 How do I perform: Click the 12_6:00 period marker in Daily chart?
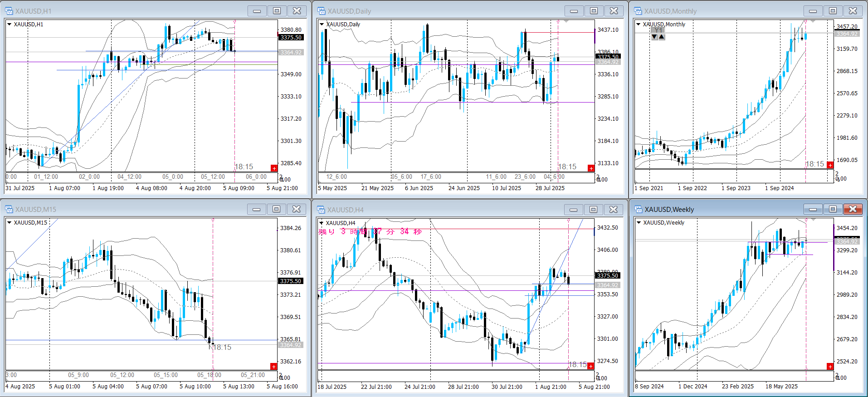[336, 177]
